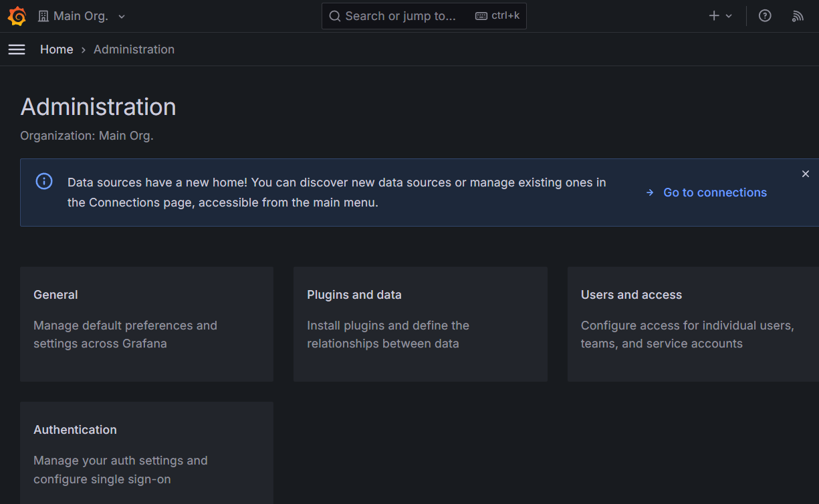This screenshot has width=819, height=504.
Task: Dismiss the data sources info banner
Action: [806, 174]
